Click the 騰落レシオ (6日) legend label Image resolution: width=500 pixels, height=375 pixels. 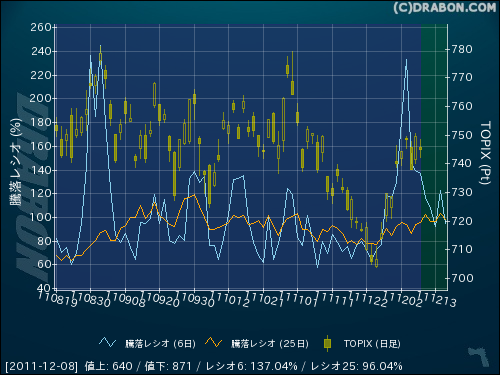tap(160, 344)
